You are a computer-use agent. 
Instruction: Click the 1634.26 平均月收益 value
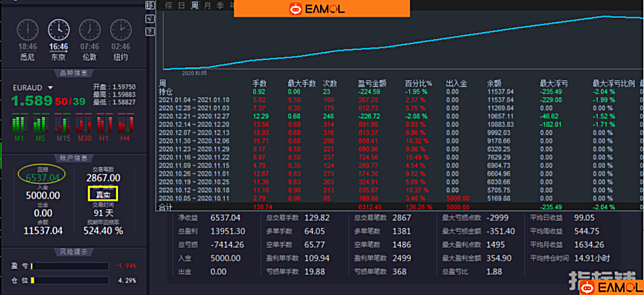(x=589, y=245)
